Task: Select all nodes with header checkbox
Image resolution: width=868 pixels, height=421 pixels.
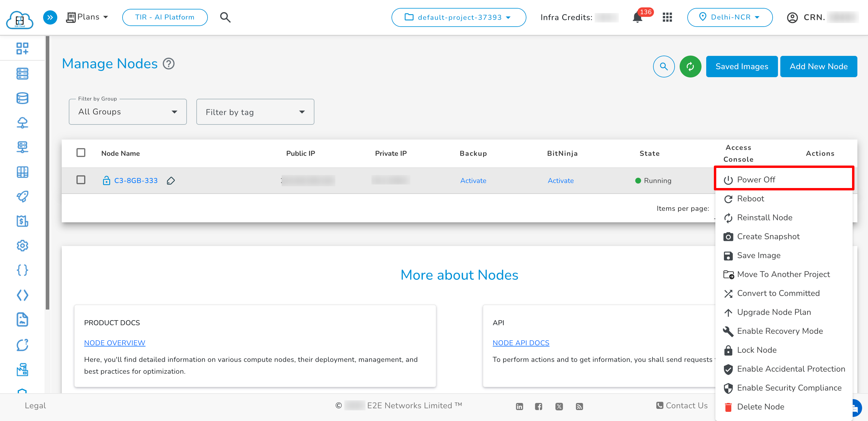Action: 81,153
